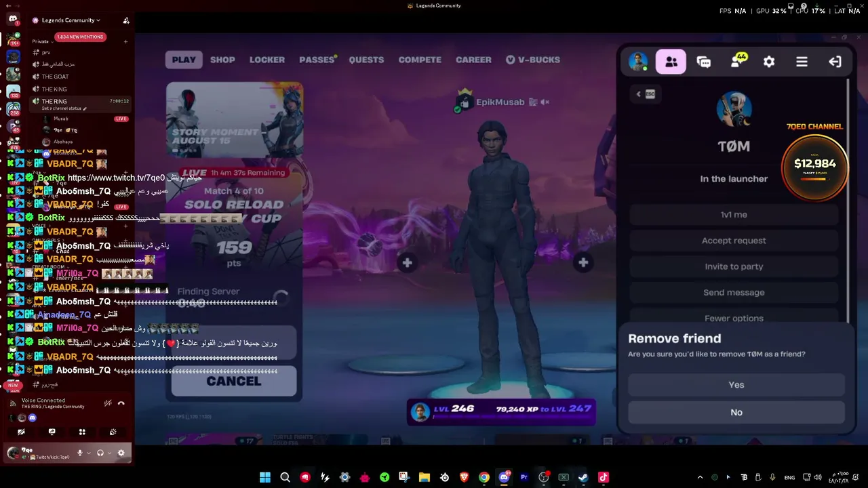Join THE GOAT voice channel
This screenshot has height=488, width=868.
point(56,77)
